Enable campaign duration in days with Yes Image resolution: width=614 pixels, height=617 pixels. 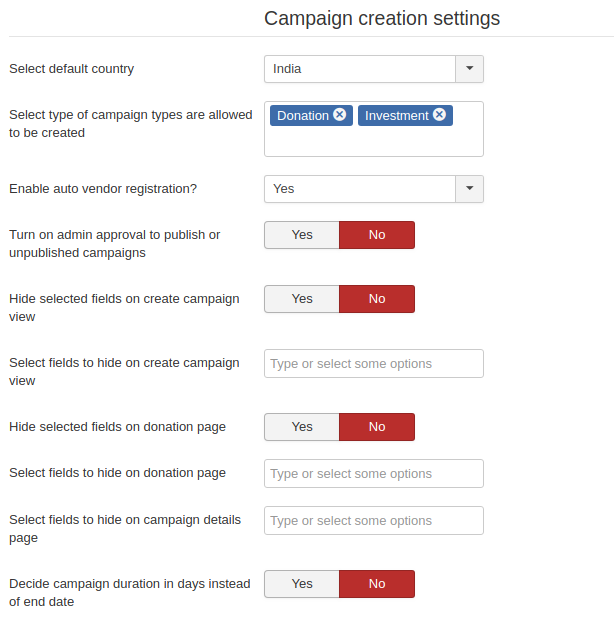[x=302, y=584]
